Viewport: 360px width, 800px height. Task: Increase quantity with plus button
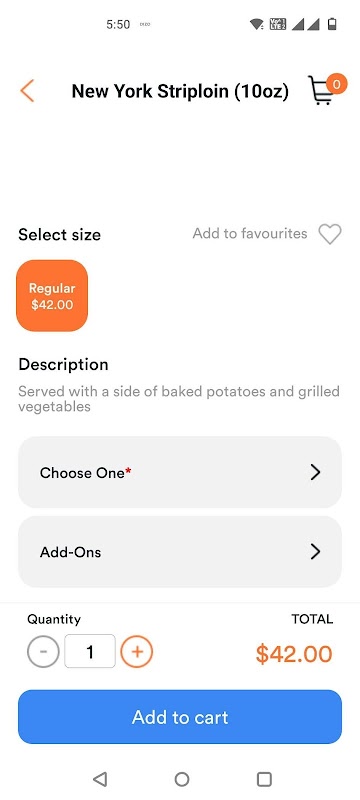click(137, 652)
